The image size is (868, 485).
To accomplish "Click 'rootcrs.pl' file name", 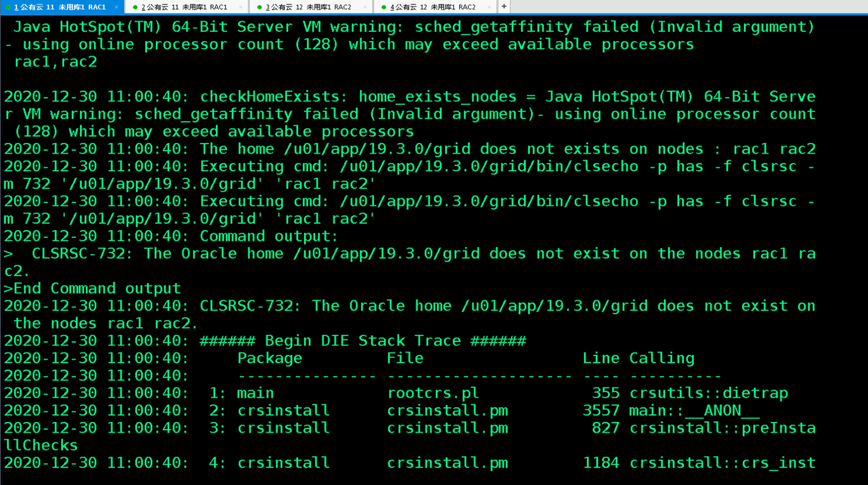I will [x=433, y=393].
